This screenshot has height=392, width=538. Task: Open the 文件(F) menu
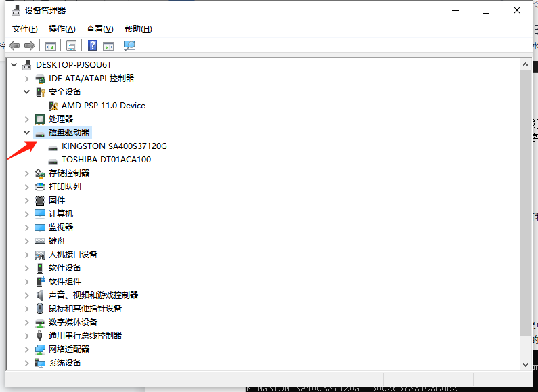(25, 29)
